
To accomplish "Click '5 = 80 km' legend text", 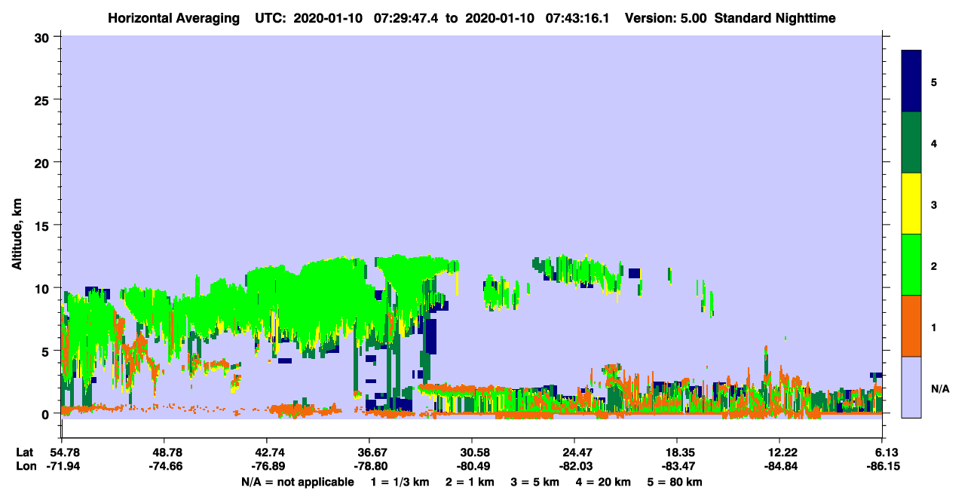I will pos(675,482).
